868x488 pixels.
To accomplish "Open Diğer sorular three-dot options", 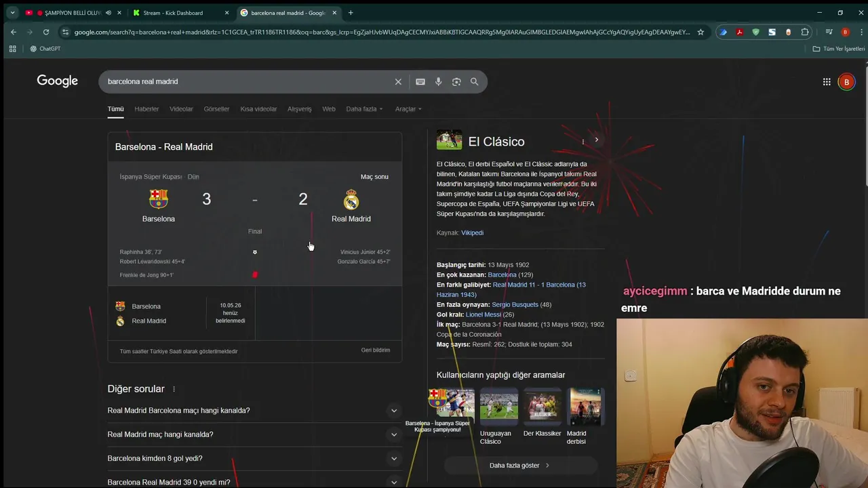I will (174, 389).
